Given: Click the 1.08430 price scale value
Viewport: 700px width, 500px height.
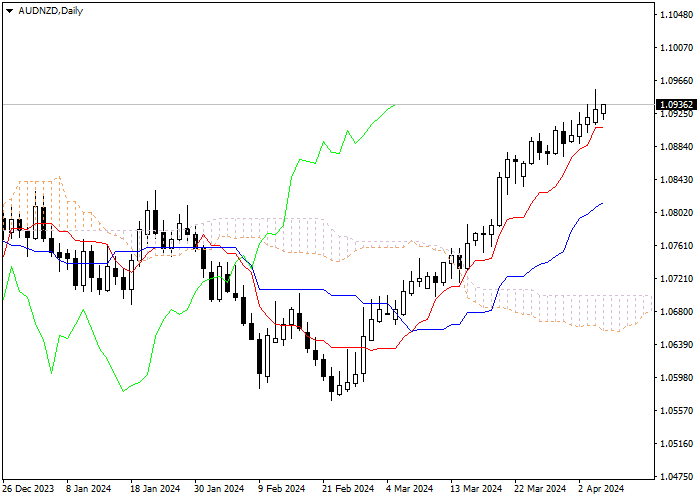Looking at the screenshot, I should tap(676, 180).
